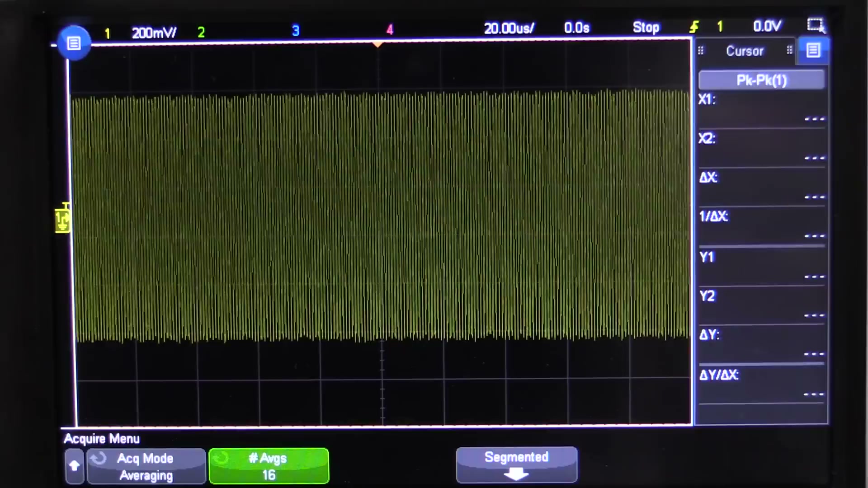Open the sidebar list menu icon
The image size is (868, 488).
[813, 50]
